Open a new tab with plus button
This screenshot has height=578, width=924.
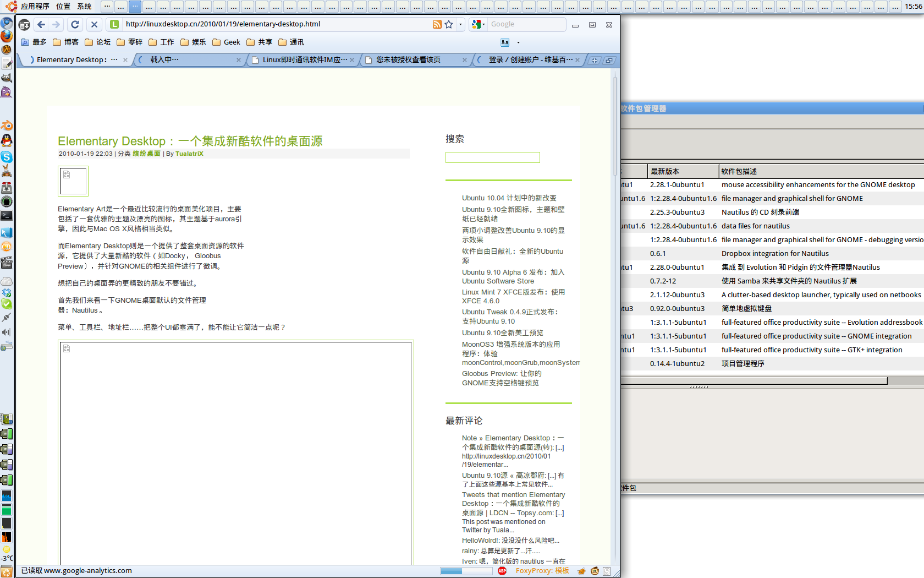coord(595,61)
